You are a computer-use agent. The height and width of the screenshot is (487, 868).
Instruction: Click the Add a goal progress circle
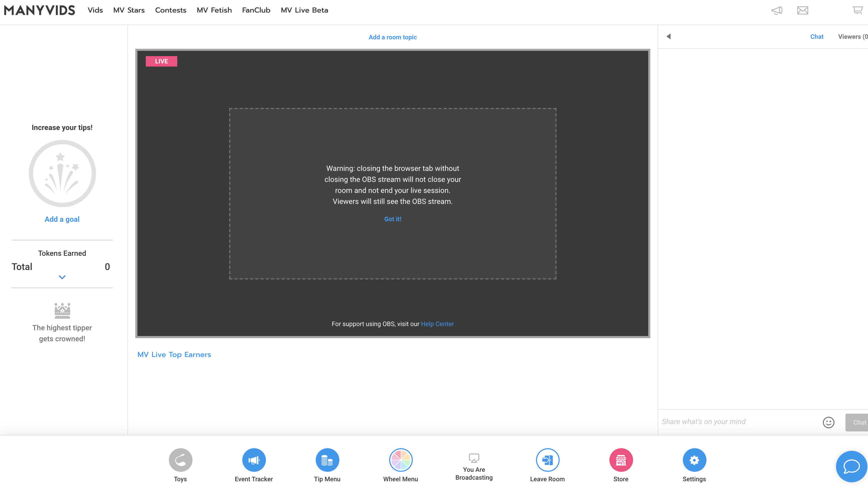click(62, 174)
